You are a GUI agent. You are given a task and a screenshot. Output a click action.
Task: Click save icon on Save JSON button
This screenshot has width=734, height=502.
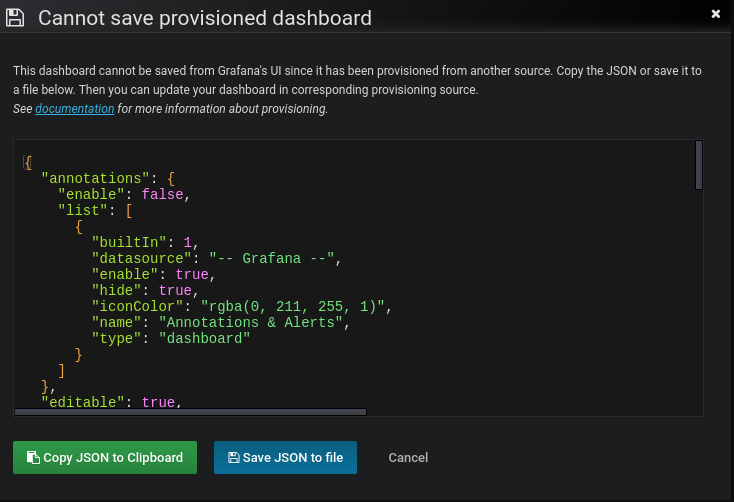point(233,458)
